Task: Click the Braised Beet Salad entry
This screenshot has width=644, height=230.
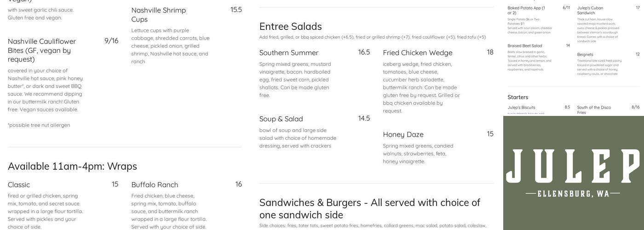Action: coord(525,46)
